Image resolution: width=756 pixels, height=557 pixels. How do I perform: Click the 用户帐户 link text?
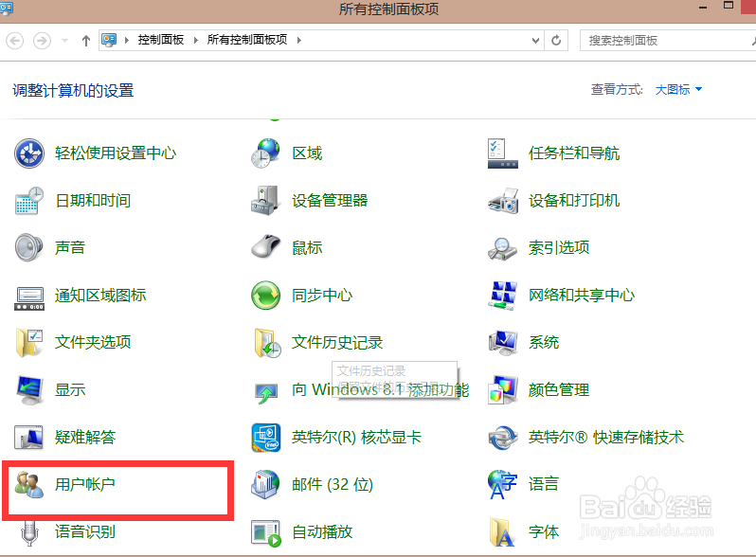(85, 484)
